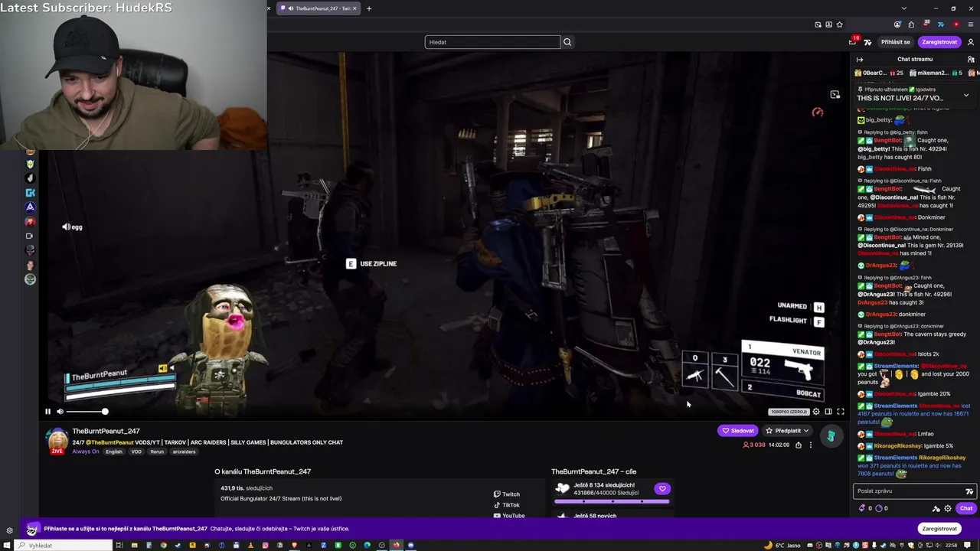The height and width of the screenshot is (551, 980).
Task: Click the VOD stream tag
Action: pyautogui.click(x=136, y=452)
